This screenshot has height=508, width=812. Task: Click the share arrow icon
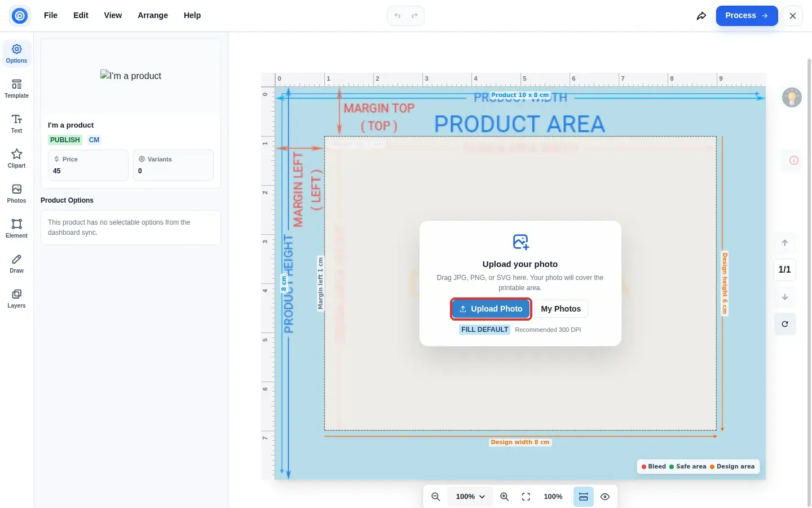[x=701, y=16]
